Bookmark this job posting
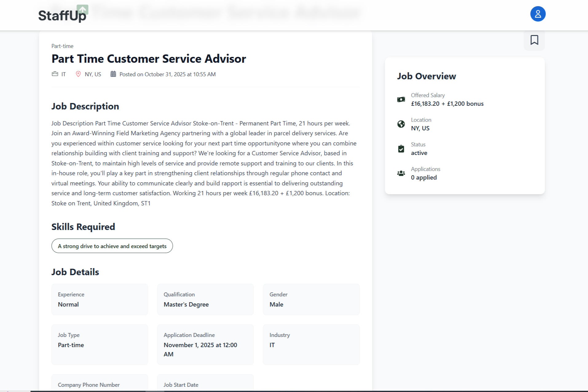This screenshot has height=392, width=588. click(534, 40)
